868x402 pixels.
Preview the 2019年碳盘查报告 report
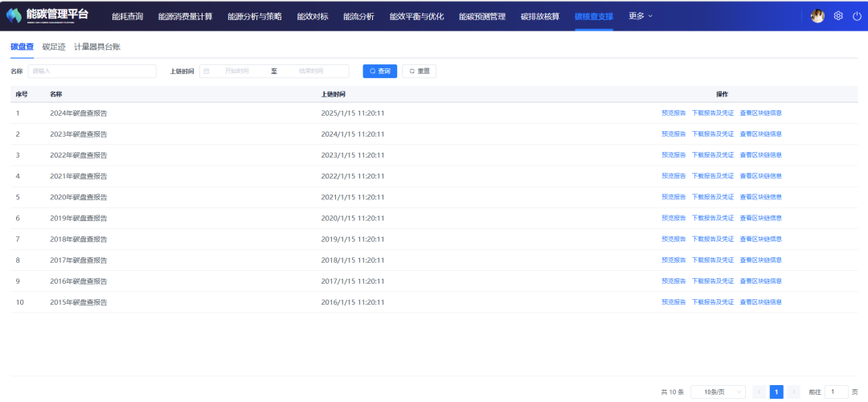click(x=674, y=218)
